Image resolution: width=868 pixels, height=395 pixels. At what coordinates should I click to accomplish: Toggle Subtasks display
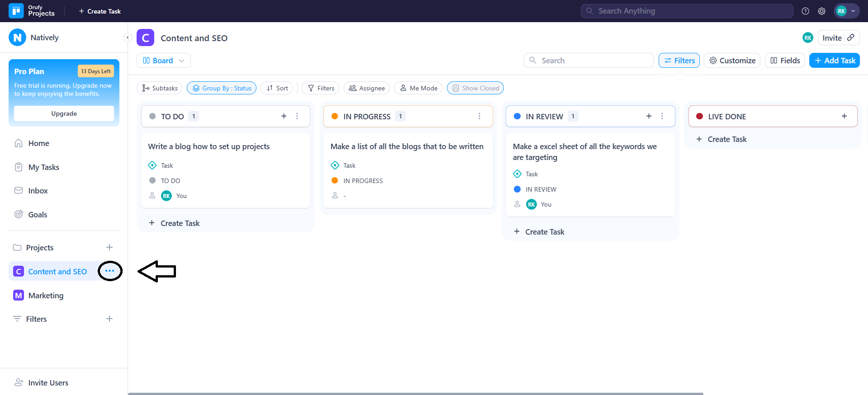coord(159,88)
